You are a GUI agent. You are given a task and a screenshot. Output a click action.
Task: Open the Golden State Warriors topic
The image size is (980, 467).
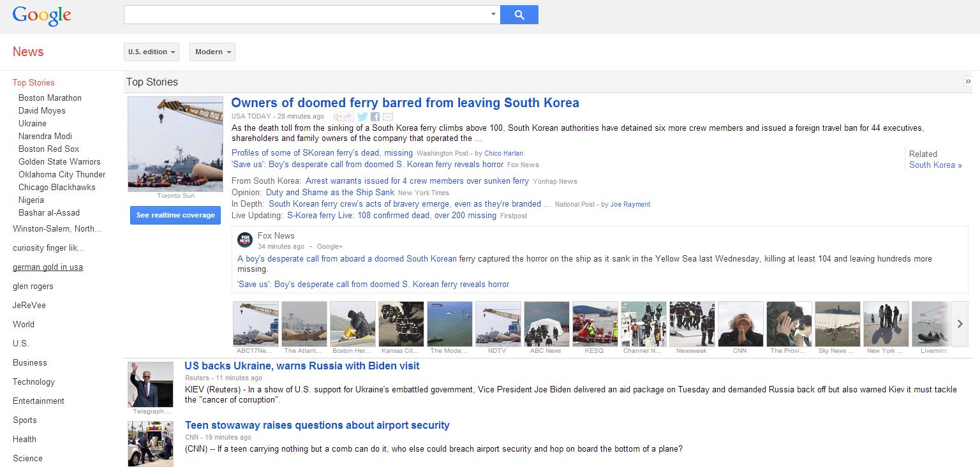click(x=59, y=161)
